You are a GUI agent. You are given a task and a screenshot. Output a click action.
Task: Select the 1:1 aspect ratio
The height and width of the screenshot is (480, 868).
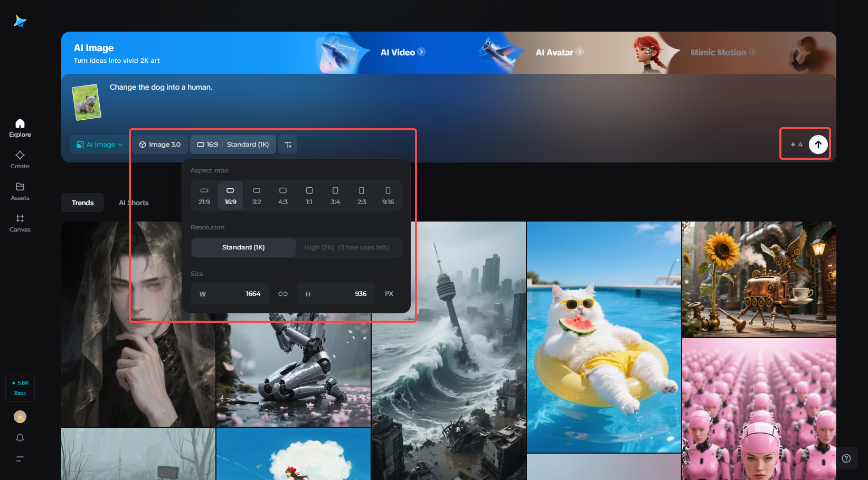pyautogui.click(x=309, y=196)
